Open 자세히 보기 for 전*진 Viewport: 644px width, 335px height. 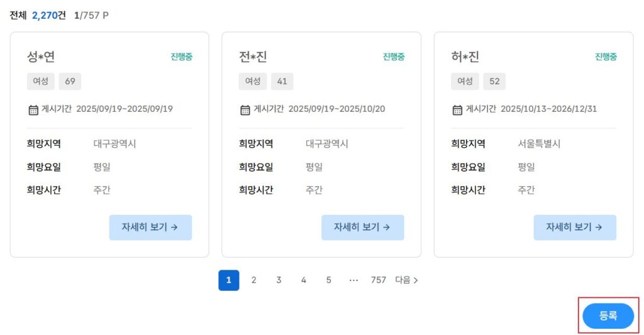363,227
